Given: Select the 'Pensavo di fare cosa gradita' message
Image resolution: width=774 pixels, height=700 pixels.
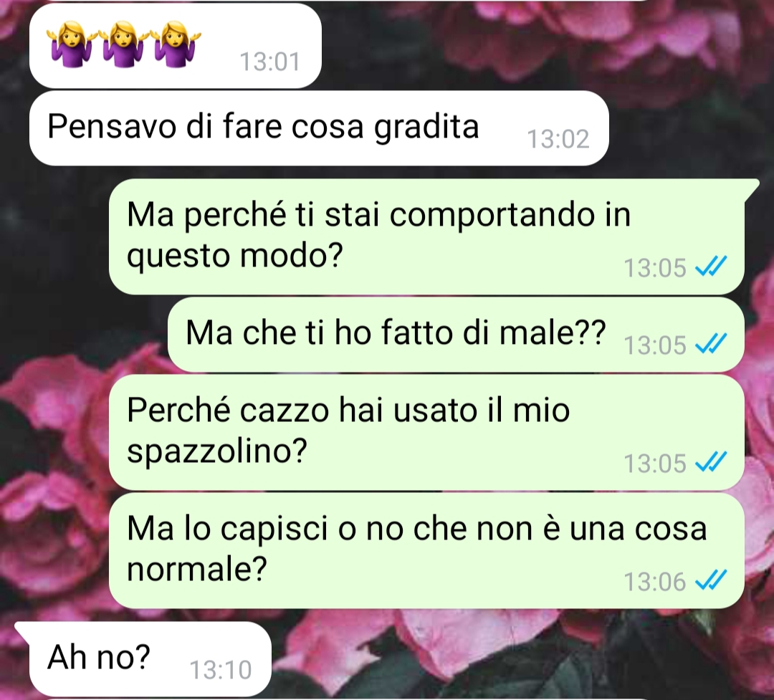Looking at the screenshot, I should [319, 128].
